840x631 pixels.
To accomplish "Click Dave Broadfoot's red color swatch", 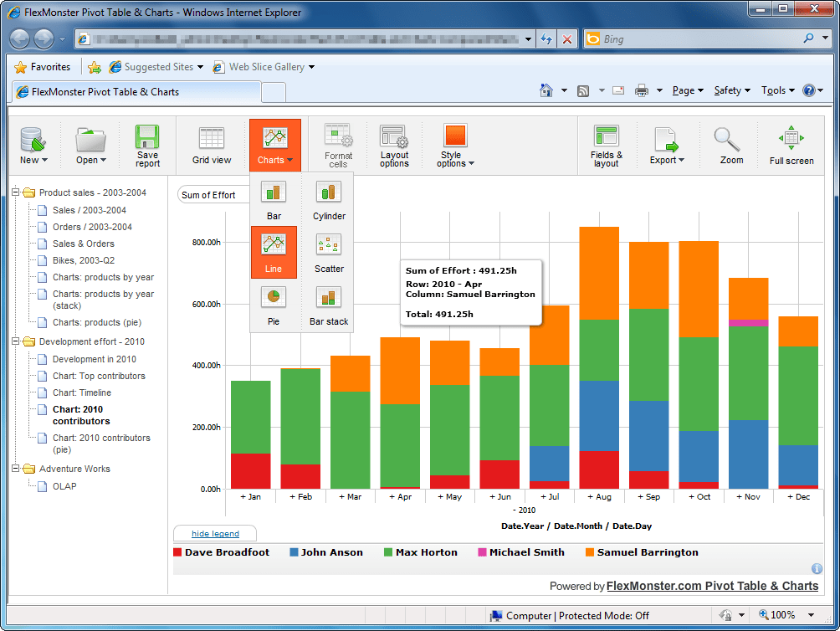I will point(177,552).
